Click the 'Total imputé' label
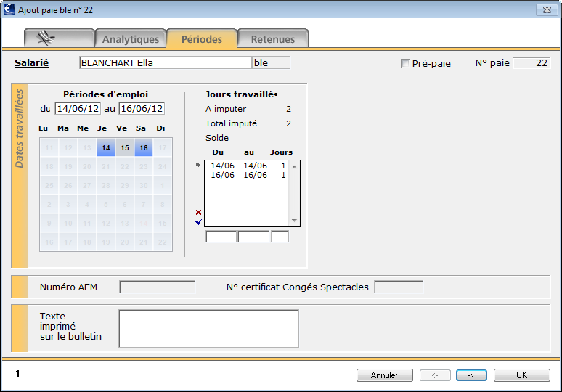Screen dimensions: 562x392 [x=231, y=123]
